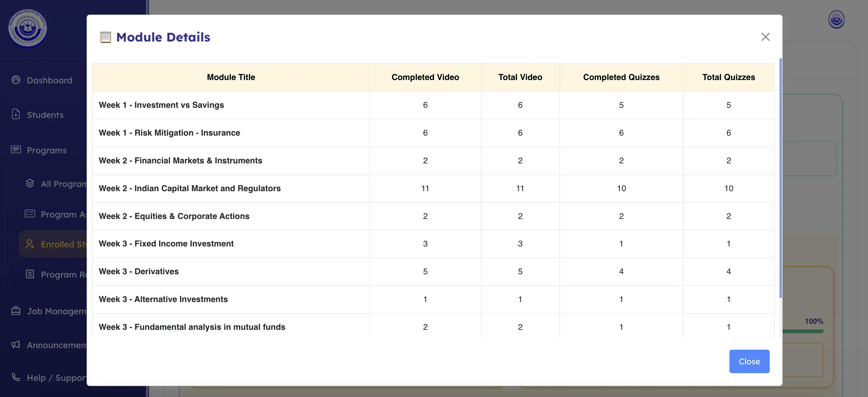Click the Students document icon

(16, 114)
